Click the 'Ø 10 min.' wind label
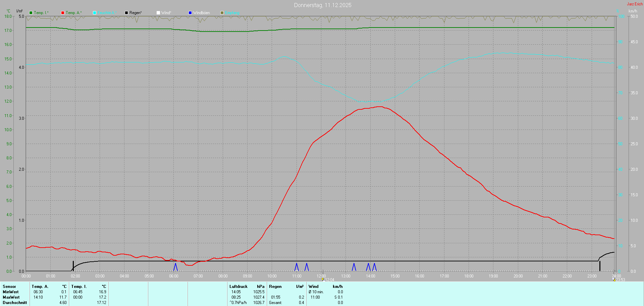This screenshot has width=644, height=306. [x=316, y=292]
